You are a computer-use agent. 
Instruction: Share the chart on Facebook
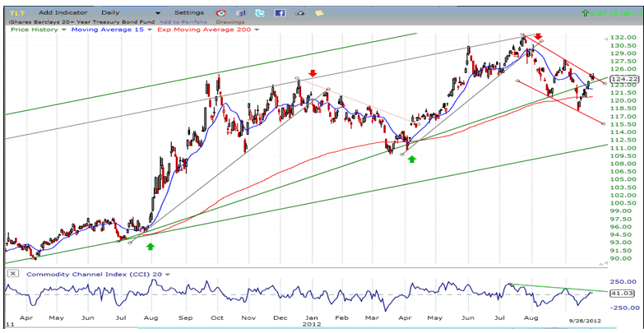point(280,13)
